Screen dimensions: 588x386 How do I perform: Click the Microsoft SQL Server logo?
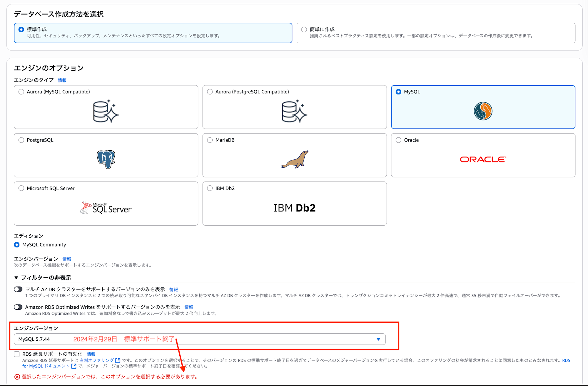pos(106,208)
